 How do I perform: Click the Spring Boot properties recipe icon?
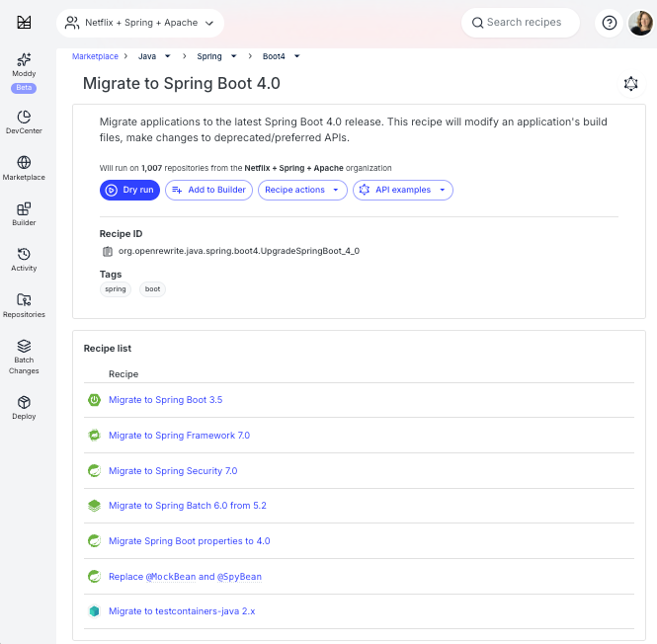(x=94, y=541)
